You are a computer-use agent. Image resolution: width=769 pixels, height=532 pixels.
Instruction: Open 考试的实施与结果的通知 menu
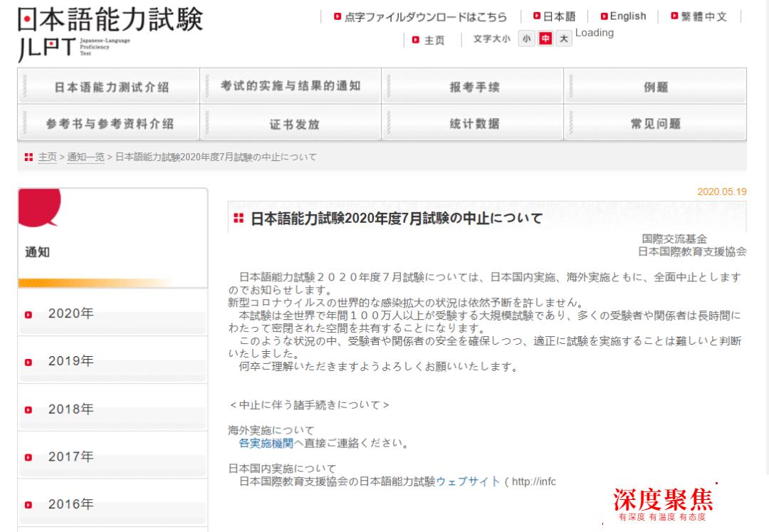tap(291, 86)
